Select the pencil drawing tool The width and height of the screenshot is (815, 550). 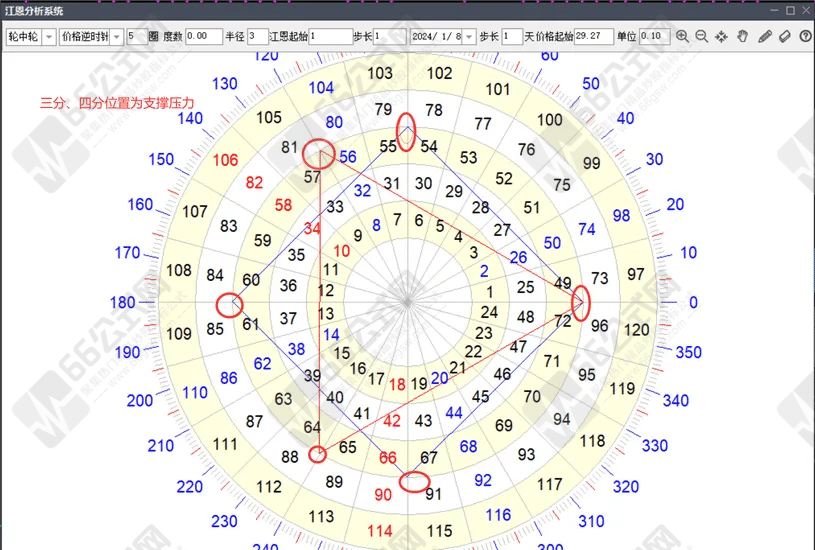[x=765, y=36]
